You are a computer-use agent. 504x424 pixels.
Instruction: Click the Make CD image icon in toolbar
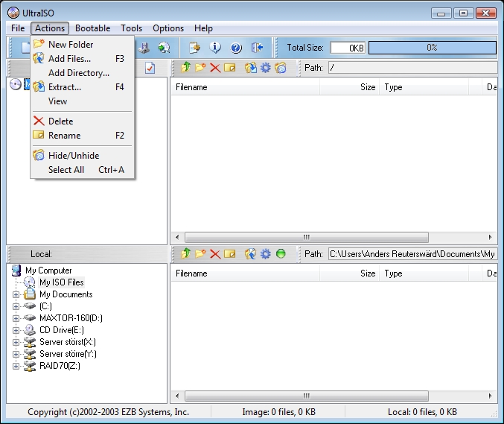coord(164,48)
